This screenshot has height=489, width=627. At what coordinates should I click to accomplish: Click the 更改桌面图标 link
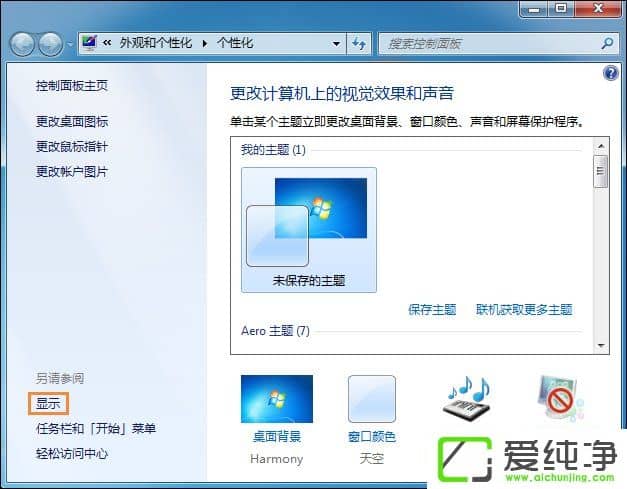point(72,122)
